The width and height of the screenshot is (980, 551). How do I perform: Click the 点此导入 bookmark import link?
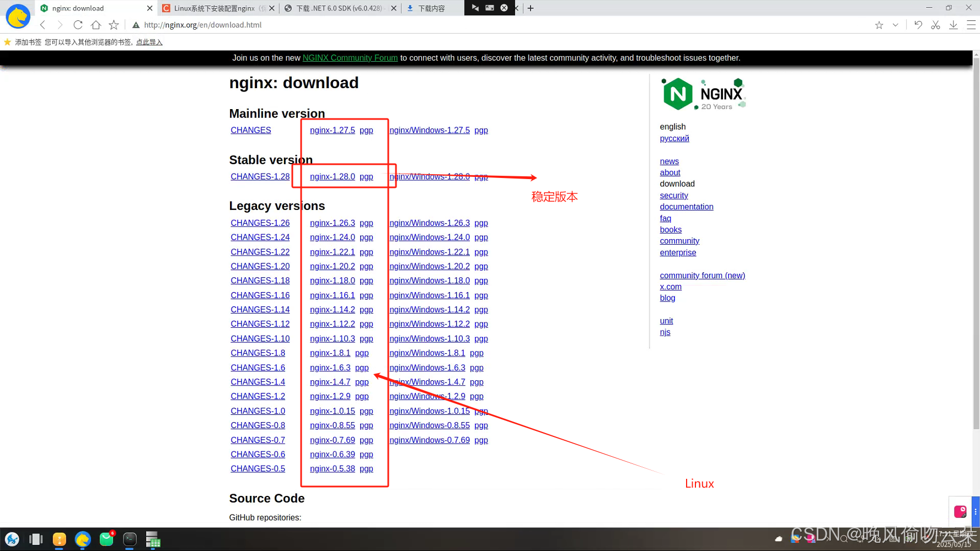149,42
